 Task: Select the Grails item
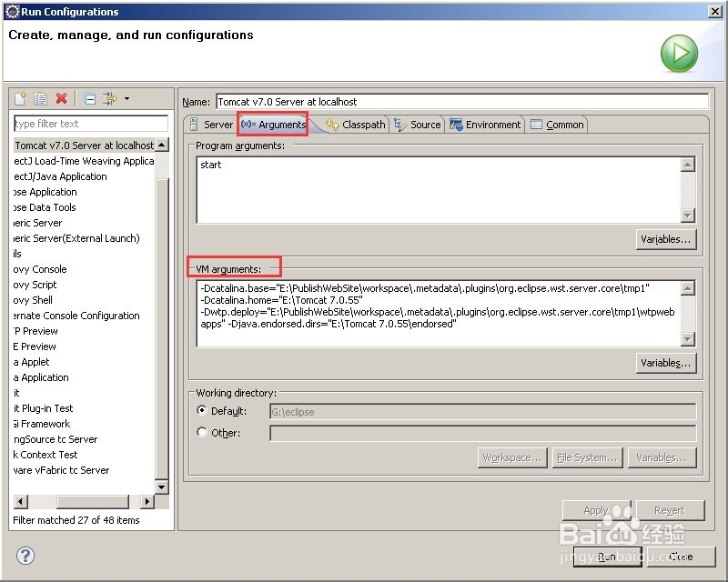[17, 254]
